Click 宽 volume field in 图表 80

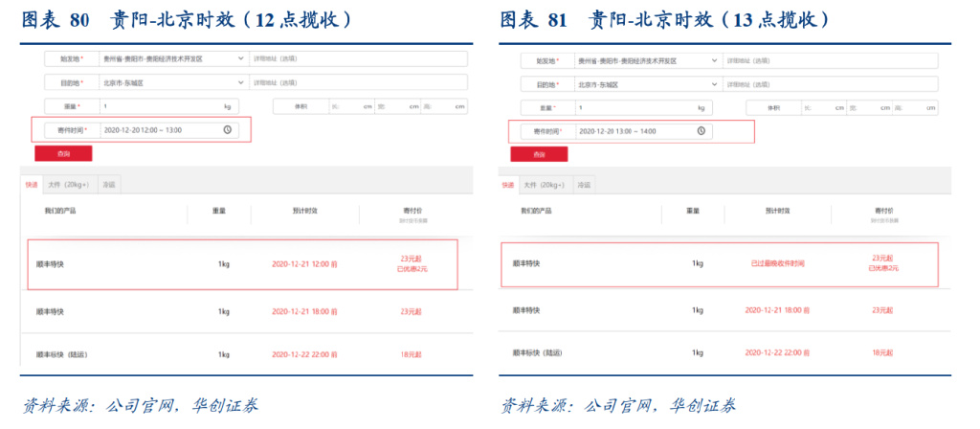coord(397,106)
